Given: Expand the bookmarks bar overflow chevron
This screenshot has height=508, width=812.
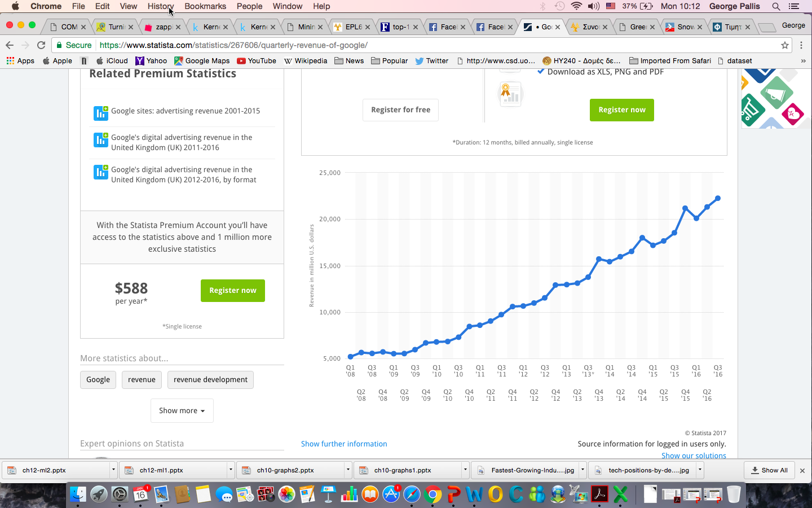Looking at the screenshot, I should pyautogui.click(x=803, y=61).
